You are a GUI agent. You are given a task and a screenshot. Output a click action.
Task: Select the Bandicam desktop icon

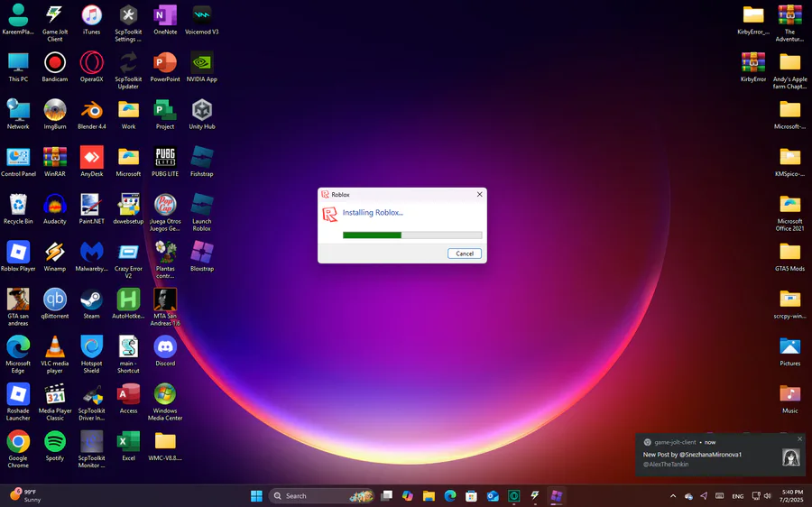point(55,68)
